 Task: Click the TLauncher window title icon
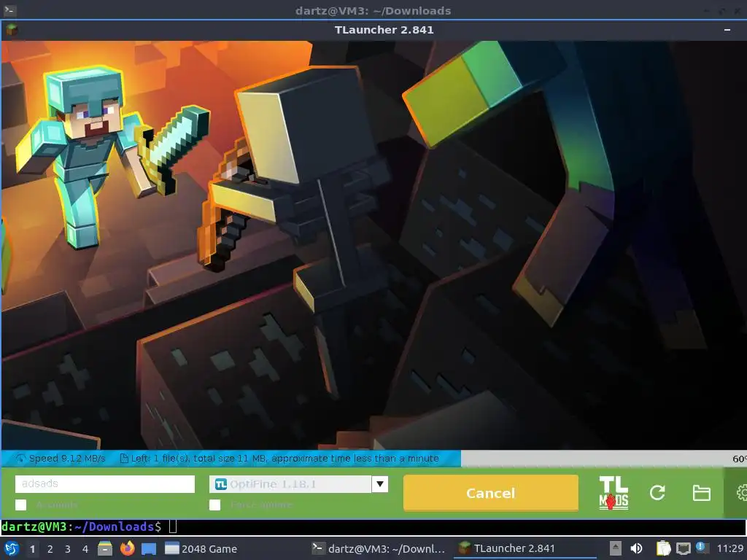(x=12, y=30)
